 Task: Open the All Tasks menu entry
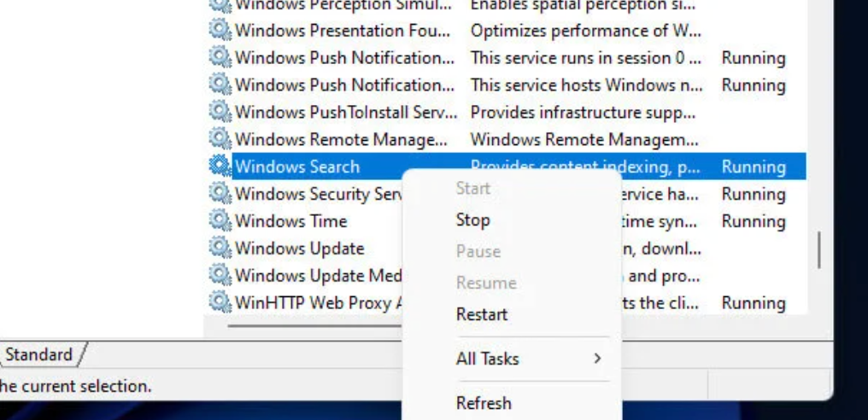[487, 359]
